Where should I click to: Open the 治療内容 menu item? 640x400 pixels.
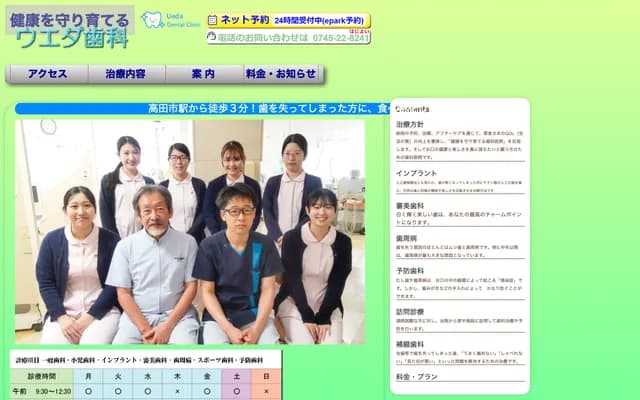(126, 74)
